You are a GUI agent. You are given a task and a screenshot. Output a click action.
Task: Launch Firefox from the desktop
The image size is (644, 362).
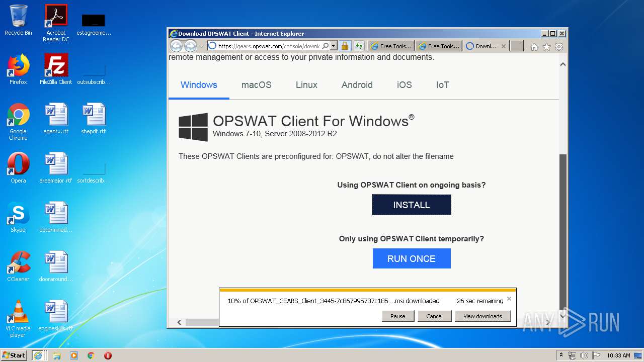18,69
